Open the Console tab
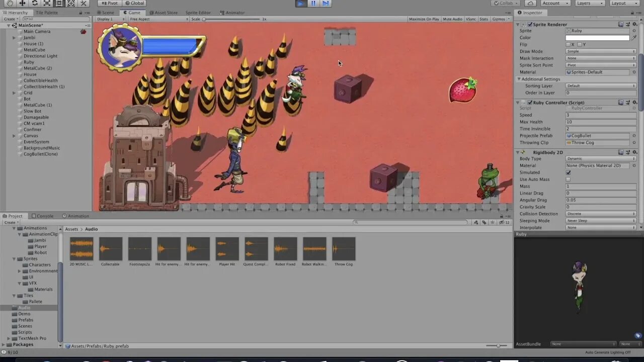Image resolution: width=644 pixels, height=362 pixels. click(x=42, y=216)
